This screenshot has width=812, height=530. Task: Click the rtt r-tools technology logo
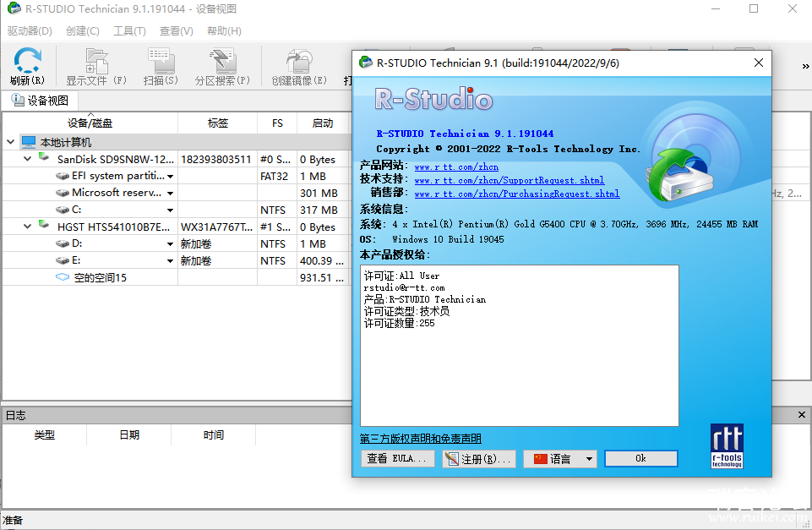click(727, 446)
